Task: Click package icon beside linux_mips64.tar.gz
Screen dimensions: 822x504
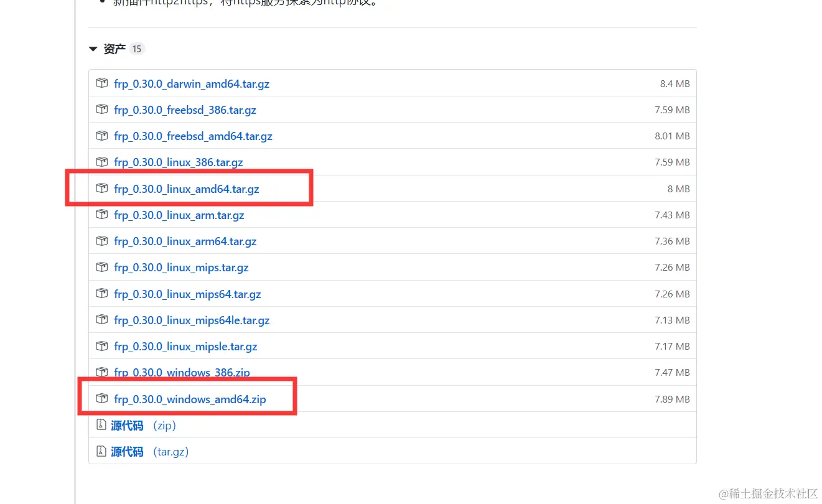Action: click(101, 294)
